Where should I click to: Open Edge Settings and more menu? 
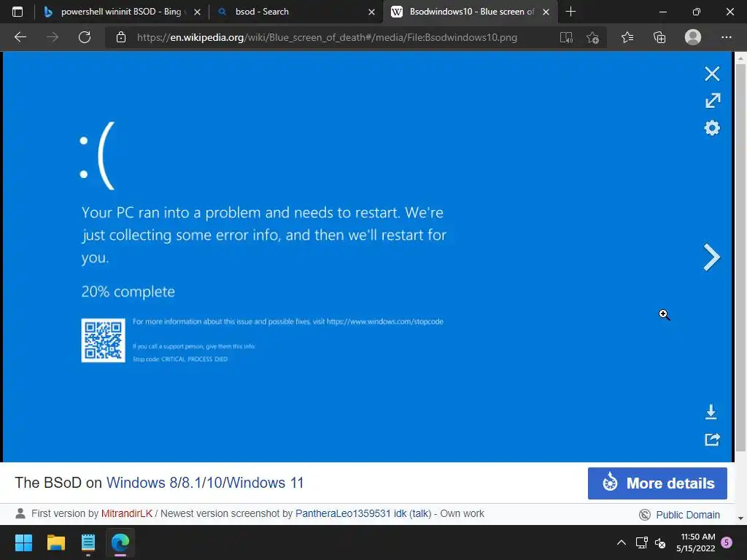pyautogui.click(x=726, y=37)
